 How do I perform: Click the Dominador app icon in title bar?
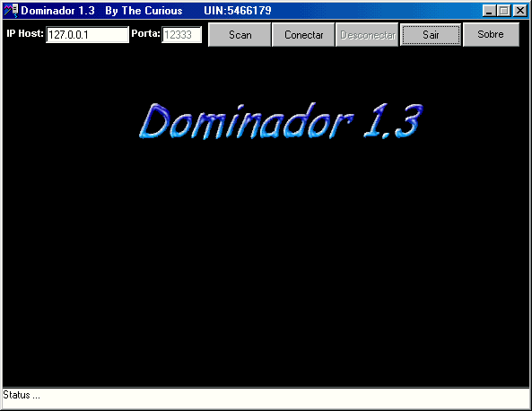(11, 11)
